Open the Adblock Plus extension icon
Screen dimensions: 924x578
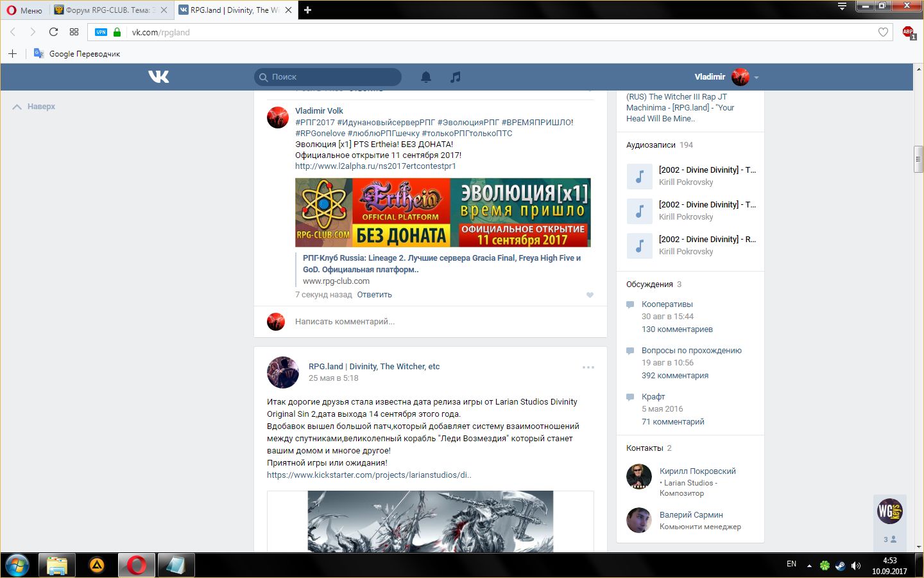909,32
